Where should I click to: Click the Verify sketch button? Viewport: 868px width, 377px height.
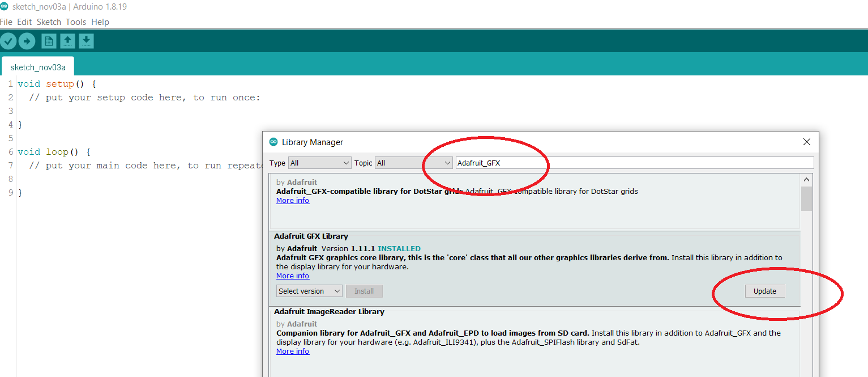pos(8,40)
